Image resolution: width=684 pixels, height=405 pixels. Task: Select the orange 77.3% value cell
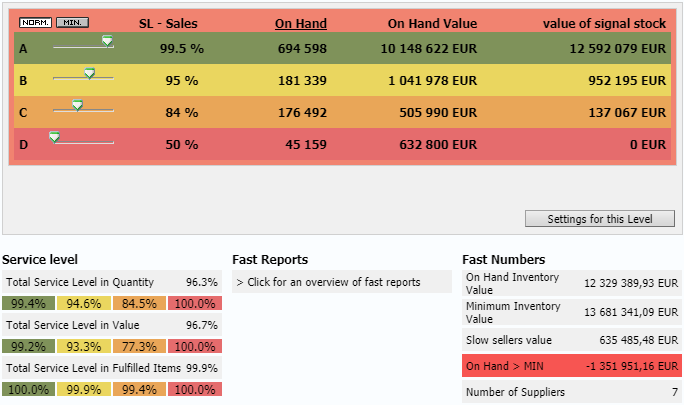(x=139, y=346)
